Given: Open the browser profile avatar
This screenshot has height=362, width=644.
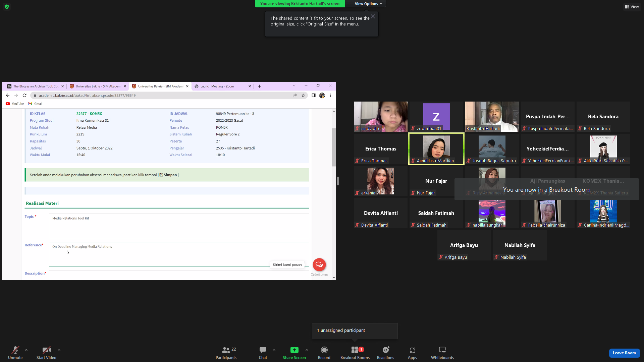Looking at the screenshot, I should [x=322, y=96].
